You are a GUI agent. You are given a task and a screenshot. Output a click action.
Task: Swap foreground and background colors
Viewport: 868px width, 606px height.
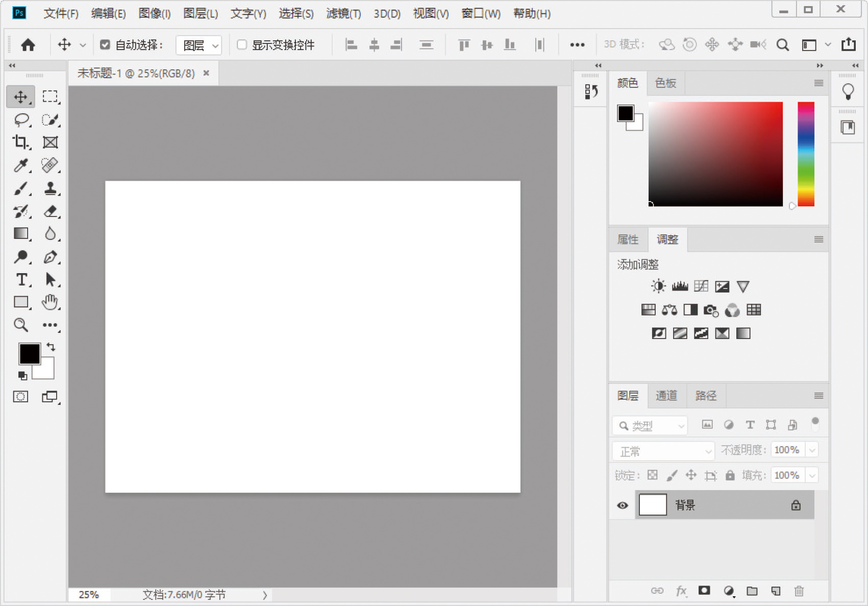(x=51, y=347)
